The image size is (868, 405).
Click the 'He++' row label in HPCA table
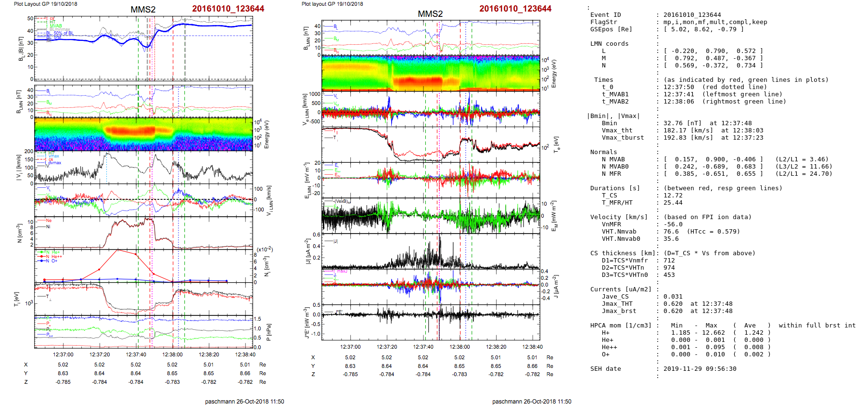point(609,347)
